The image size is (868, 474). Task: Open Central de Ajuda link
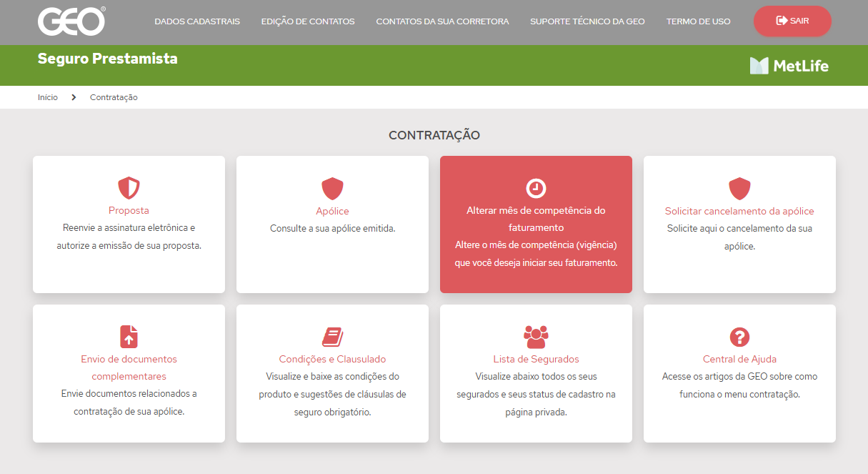point(739,359)
